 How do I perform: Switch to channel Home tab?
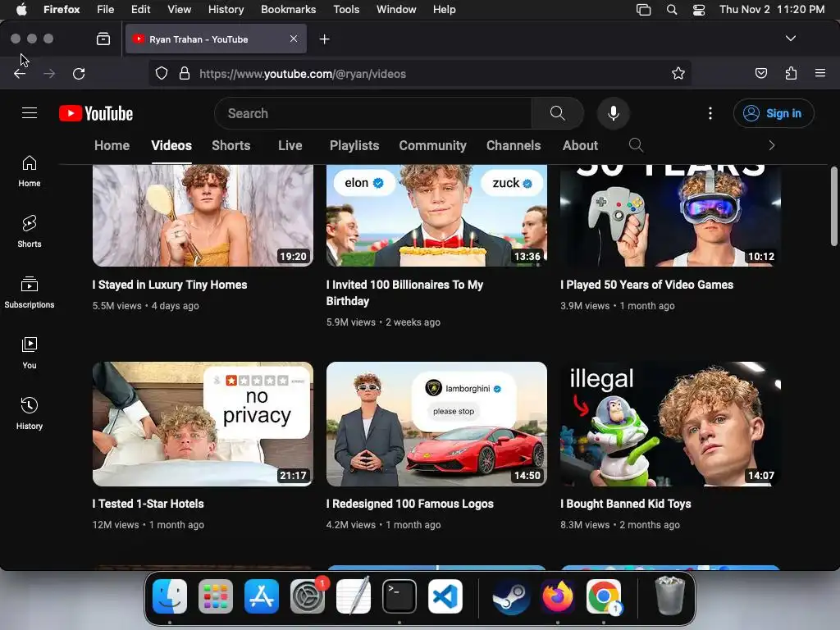click(x=112, y=146)
